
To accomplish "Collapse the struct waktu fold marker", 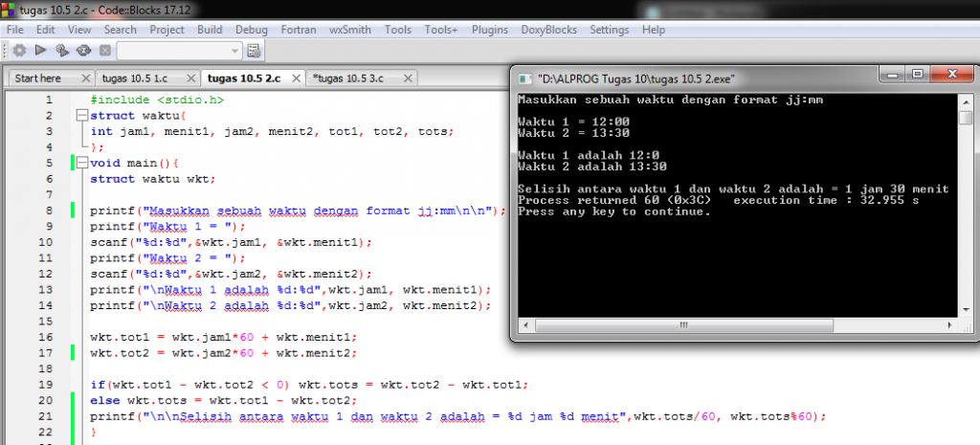I will click(x=80, y=116).
